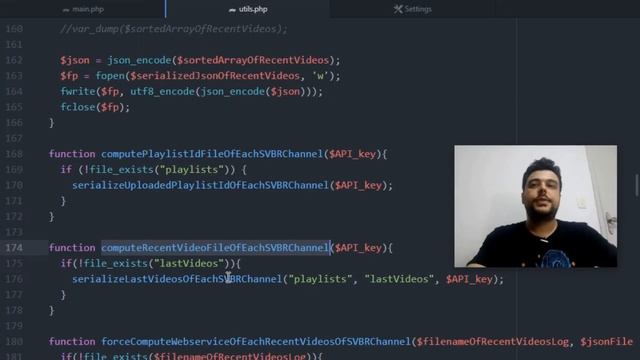Click the serializeLastVideosOfEachSVBRChannel call on line 176

177,279
